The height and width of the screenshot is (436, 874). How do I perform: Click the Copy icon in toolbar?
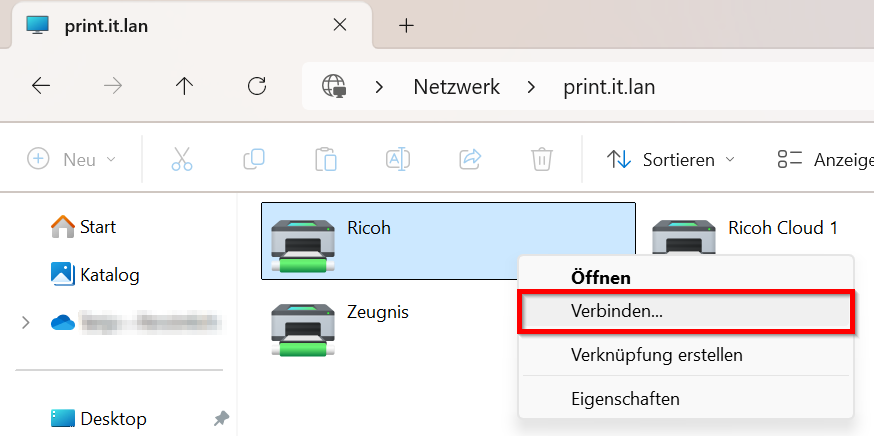(254, 159)
